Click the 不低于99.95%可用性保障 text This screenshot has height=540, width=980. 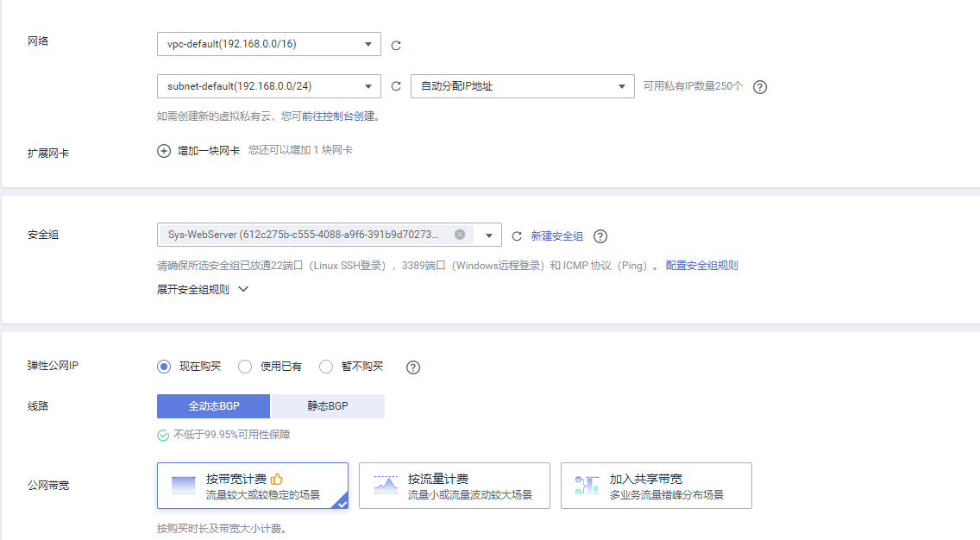231,435
